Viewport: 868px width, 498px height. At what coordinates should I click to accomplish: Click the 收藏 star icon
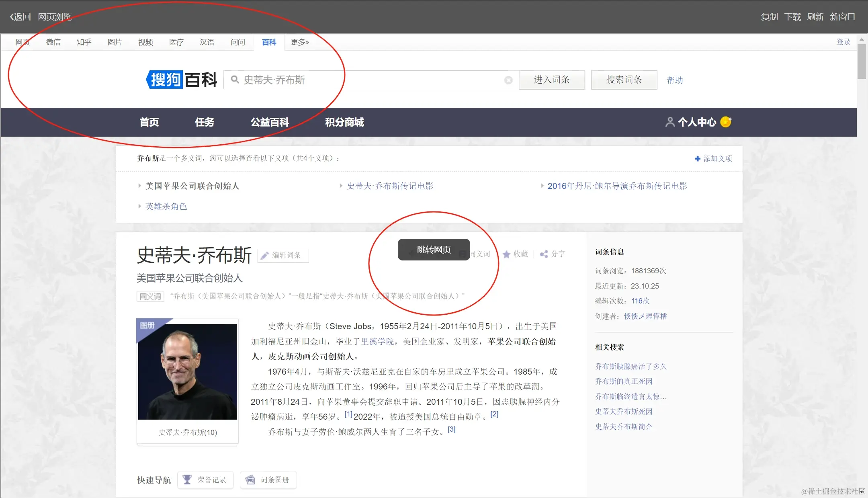click(x=507, y=254)
